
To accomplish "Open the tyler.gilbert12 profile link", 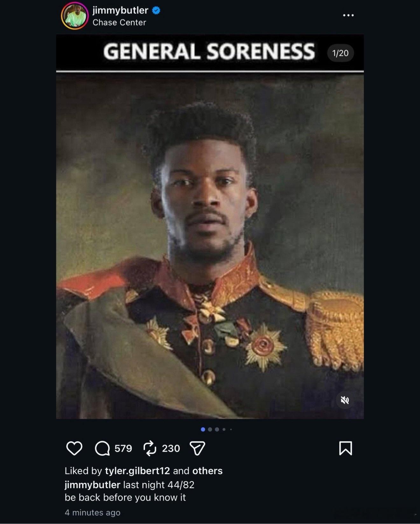I will click(137, 471).
